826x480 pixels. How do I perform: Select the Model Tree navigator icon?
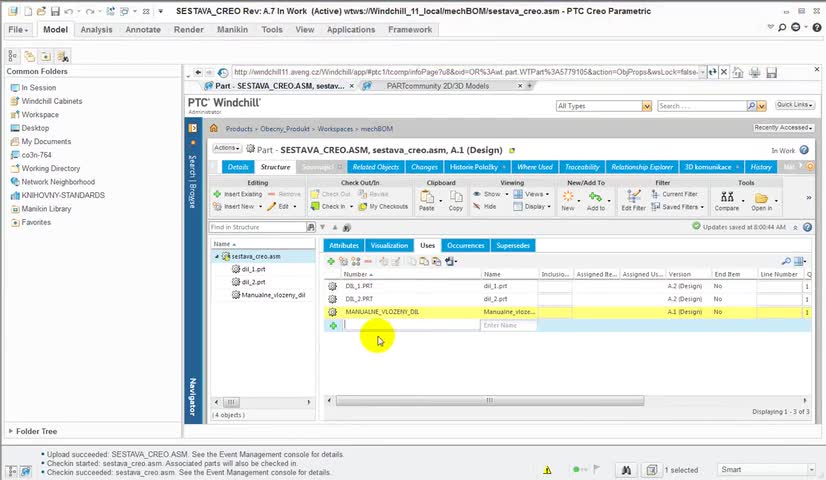click(13, 56)
